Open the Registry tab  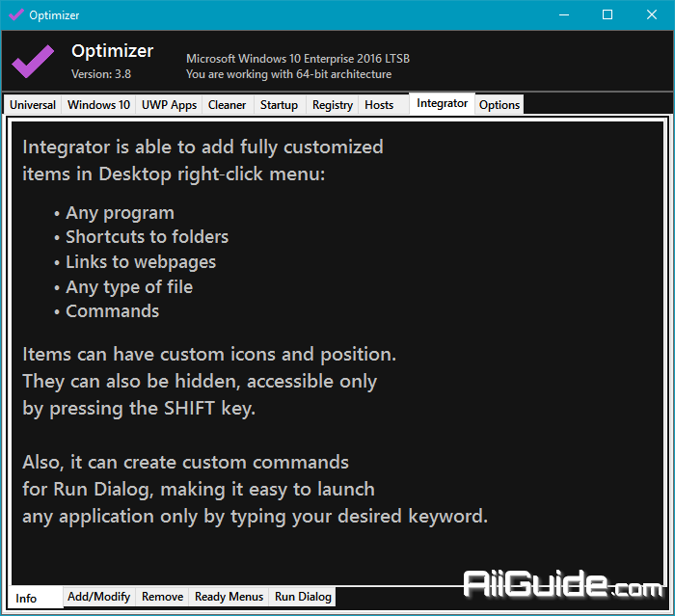pyautogui.click(x=333, y=105)
